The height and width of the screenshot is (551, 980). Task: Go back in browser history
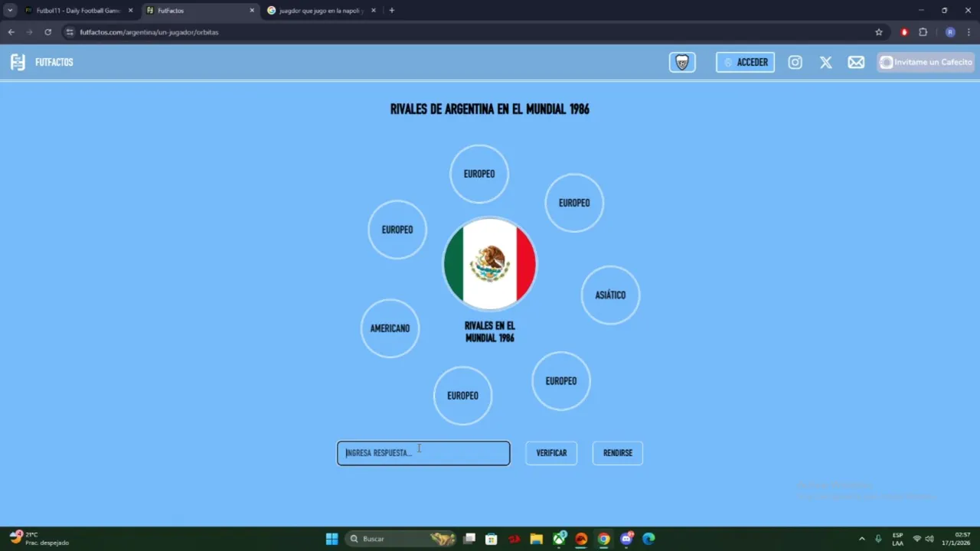(x=11, y=32)
